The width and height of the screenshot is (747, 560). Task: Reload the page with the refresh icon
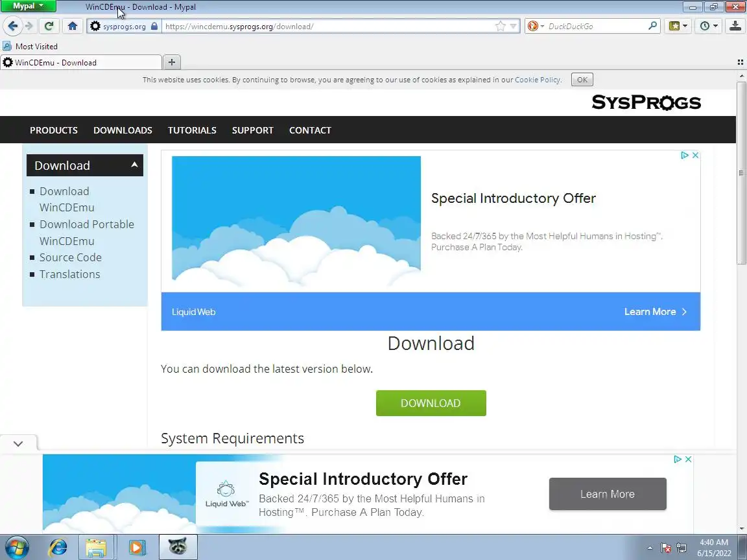pyautogui.click(x=49, y=26)
